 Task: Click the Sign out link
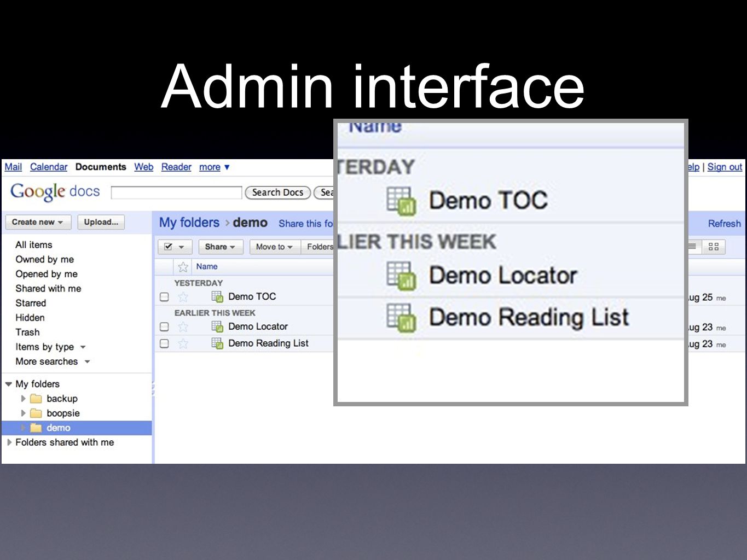pos(725,167)
